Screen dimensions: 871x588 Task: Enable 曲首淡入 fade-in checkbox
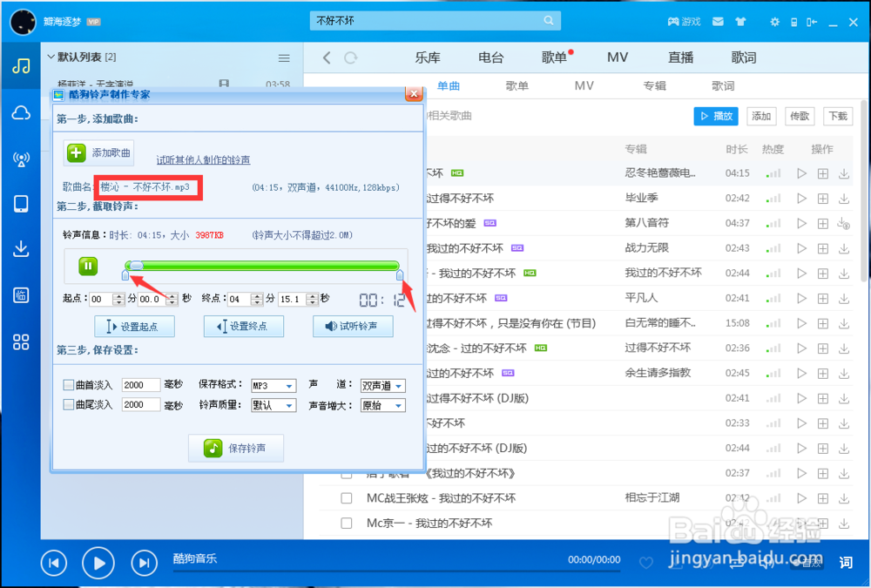[x=68, y=384]
